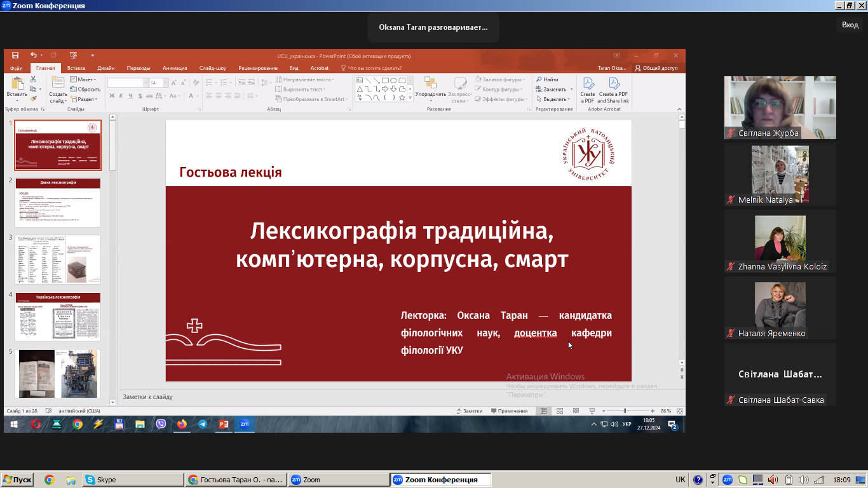Click the Что вы хотите сделать box

point(372,68)
